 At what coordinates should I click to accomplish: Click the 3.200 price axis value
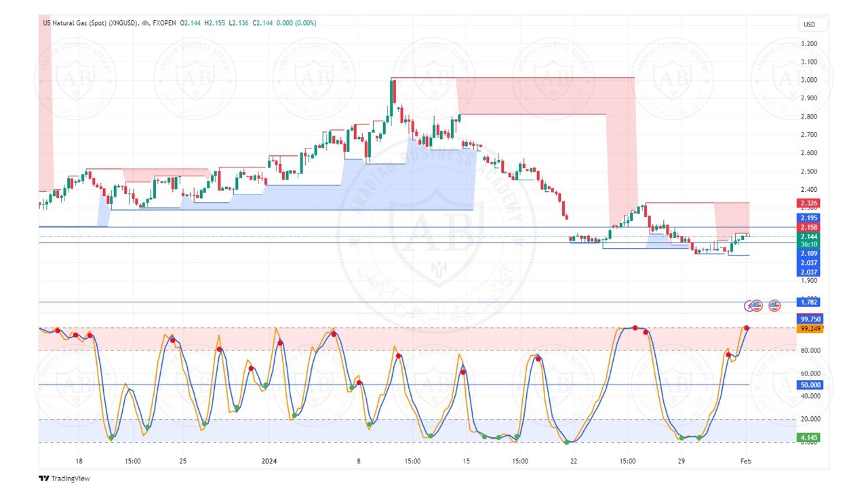pos(808,44)
